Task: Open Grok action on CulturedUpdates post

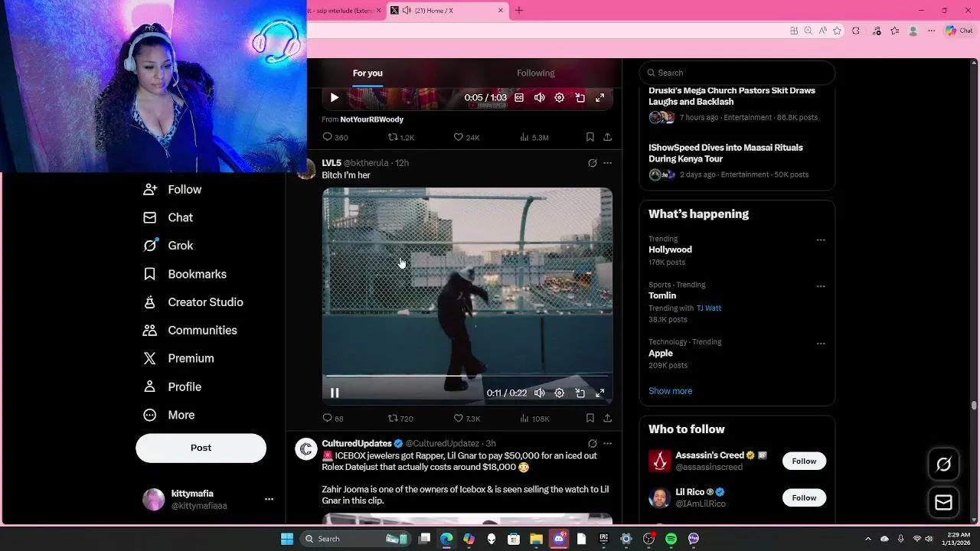Action: point(592,443)
